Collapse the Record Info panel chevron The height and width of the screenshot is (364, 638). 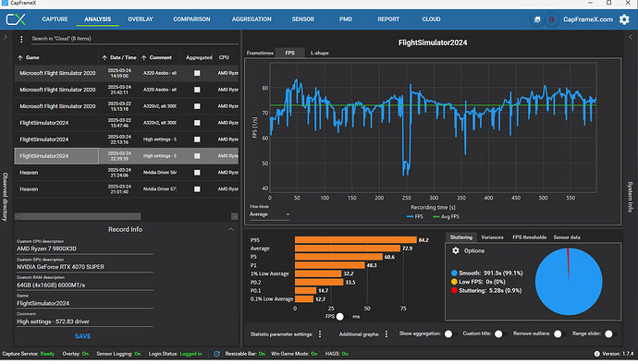tap(231, 230)
